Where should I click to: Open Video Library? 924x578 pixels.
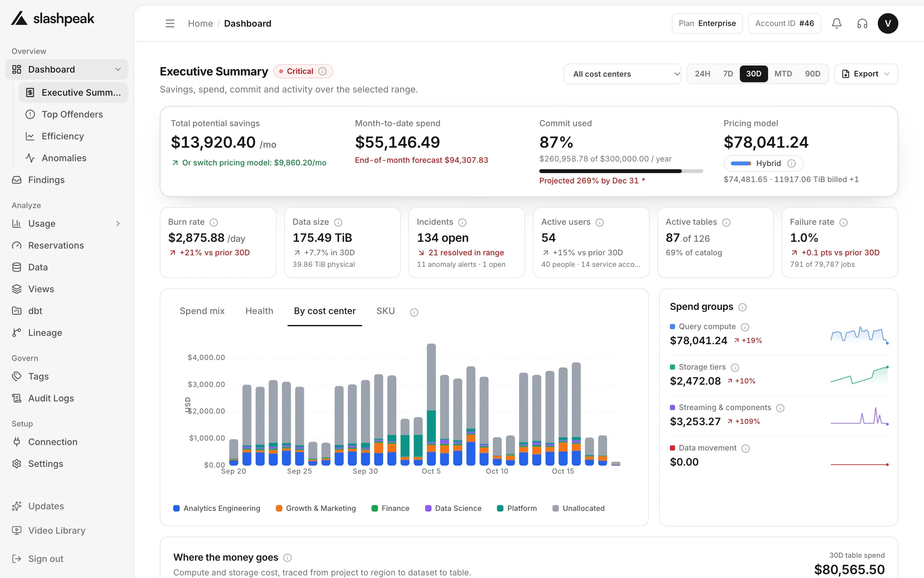pyautogui.click(x=67, y=530)
